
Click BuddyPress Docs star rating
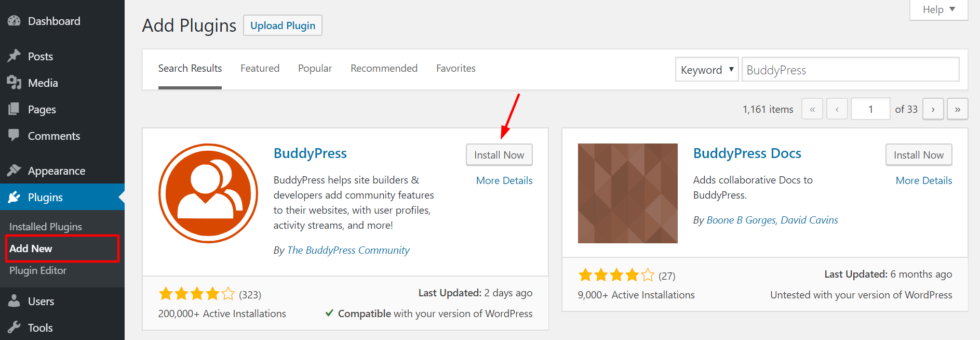616,275
